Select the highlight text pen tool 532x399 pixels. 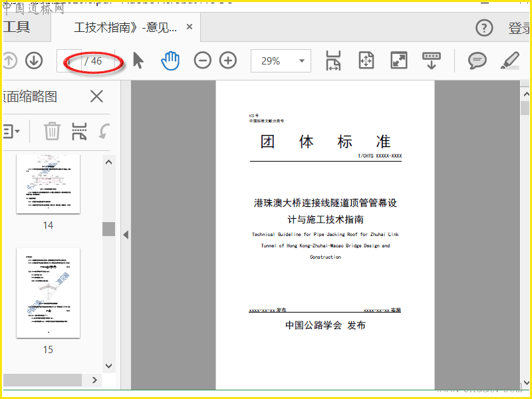(x=510, y=61)
